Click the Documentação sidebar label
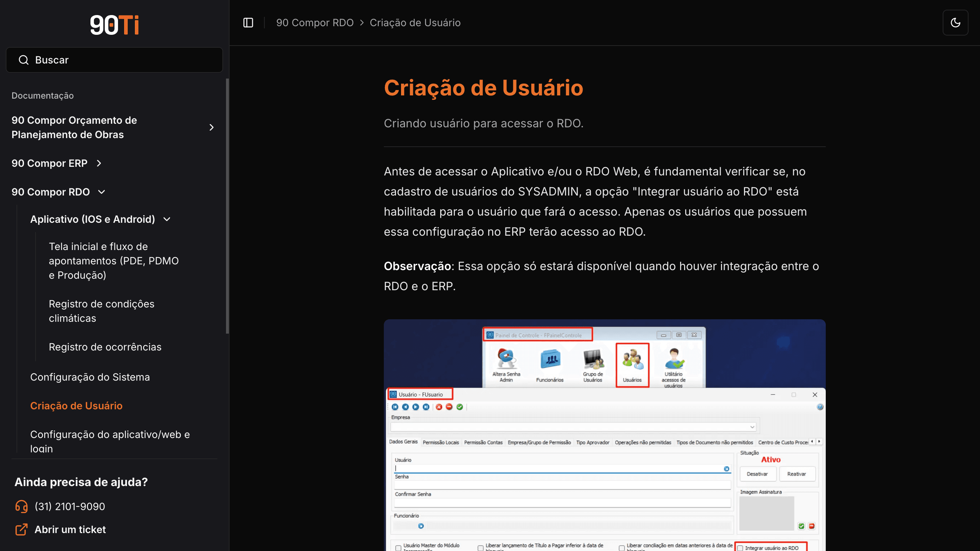Viewport: 980px width, 551px height. click(x=43, y=95)
